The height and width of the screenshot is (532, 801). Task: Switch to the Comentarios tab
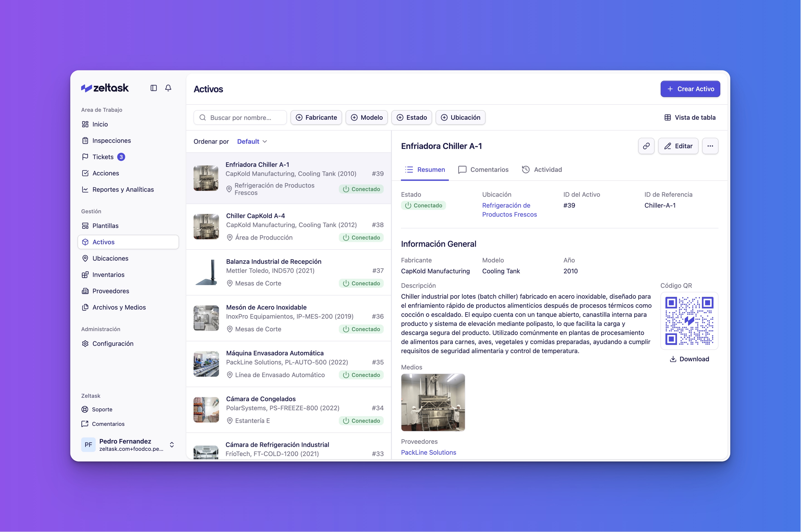[483, 170]
